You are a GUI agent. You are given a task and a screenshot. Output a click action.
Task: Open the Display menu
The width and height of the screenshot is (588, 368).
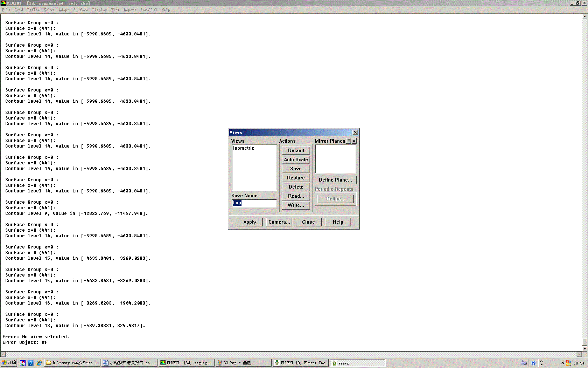tap(99, 10)
